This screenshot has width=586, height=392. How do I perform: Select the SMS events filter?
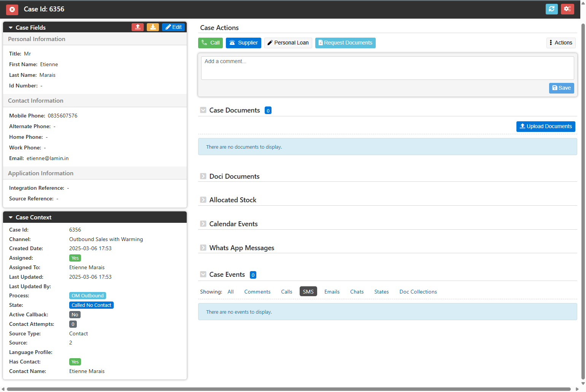(308, 292)
